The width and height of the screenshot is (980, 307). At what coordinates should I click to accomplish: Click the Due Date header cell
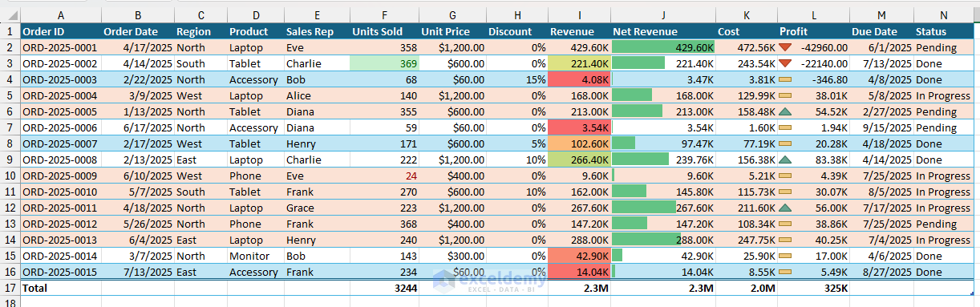[x=882, y=31]
